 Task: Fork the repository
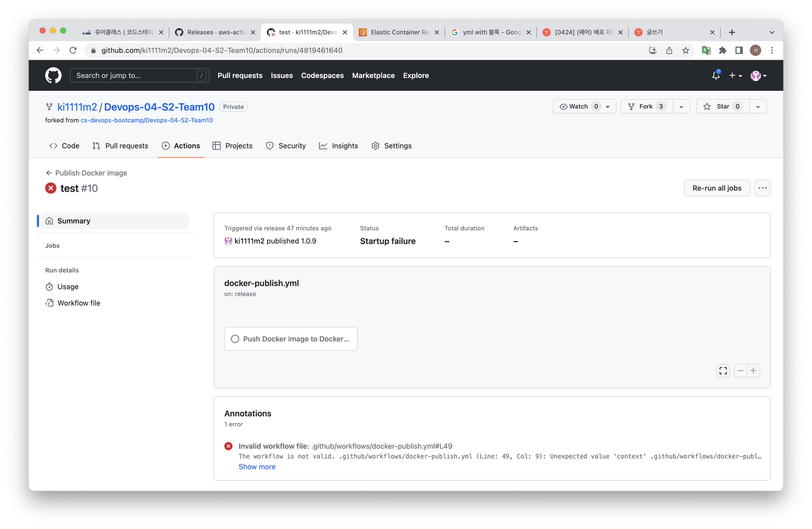(x=646, y=107)
